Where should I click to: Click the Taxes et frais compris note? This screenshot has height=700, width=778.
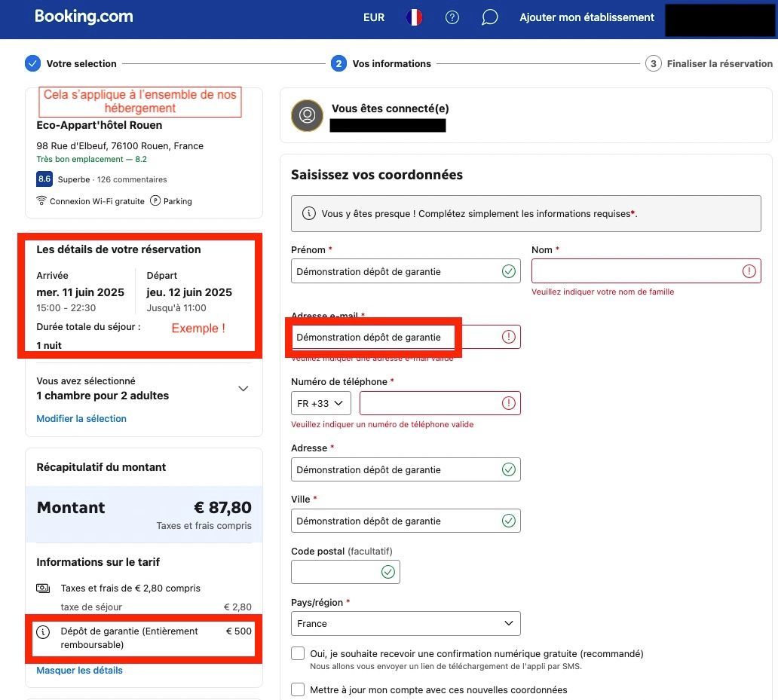[204, 525]
